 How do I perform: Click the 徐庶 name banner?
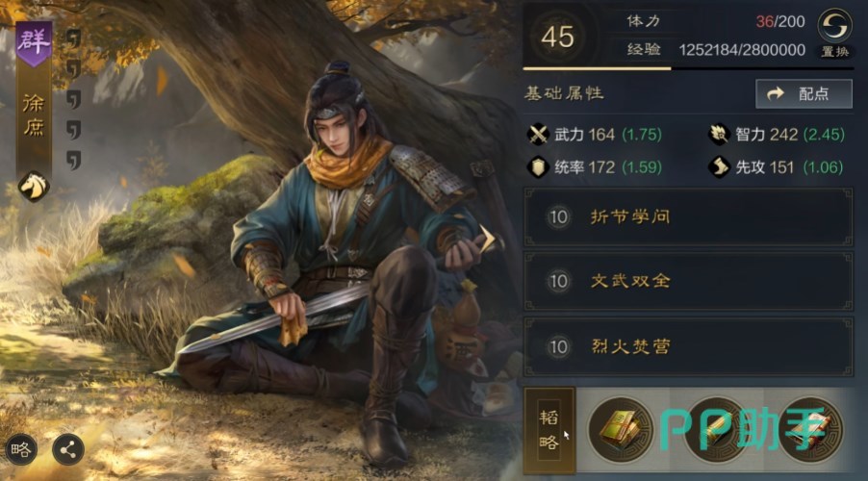coord(34,116)
